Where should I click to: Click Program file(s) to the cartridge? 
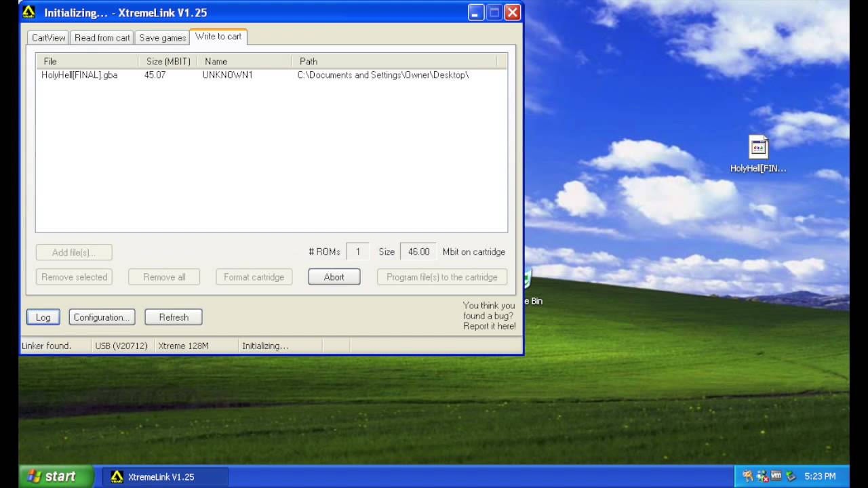point(442,277)
